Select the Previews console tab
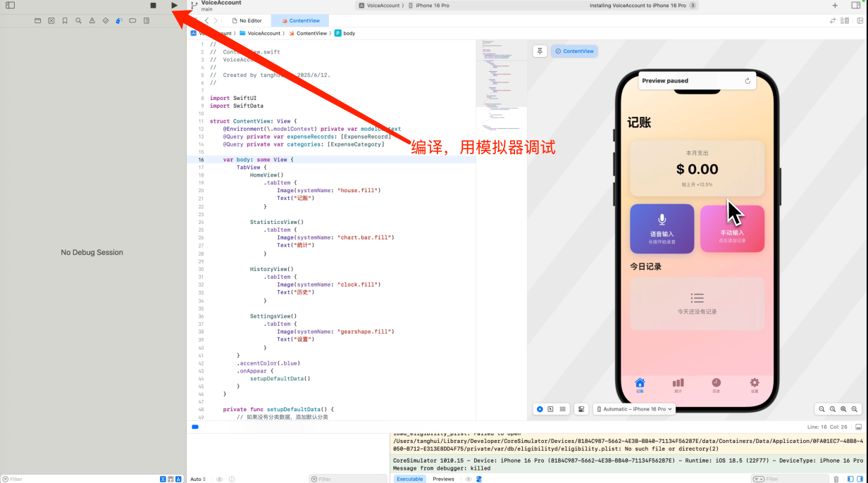 tap(443, 479)
